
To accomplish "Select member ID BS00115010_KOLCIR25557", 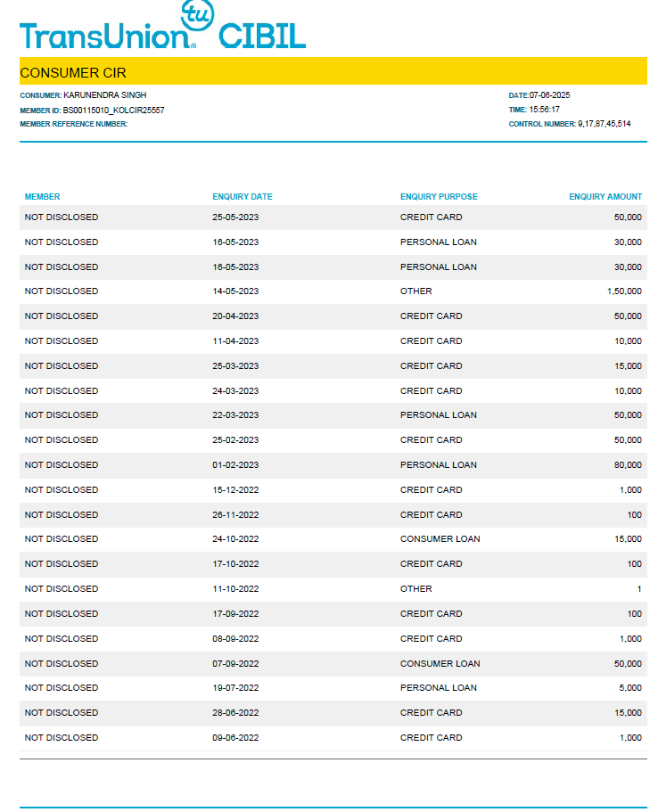I will coord(113,111).
